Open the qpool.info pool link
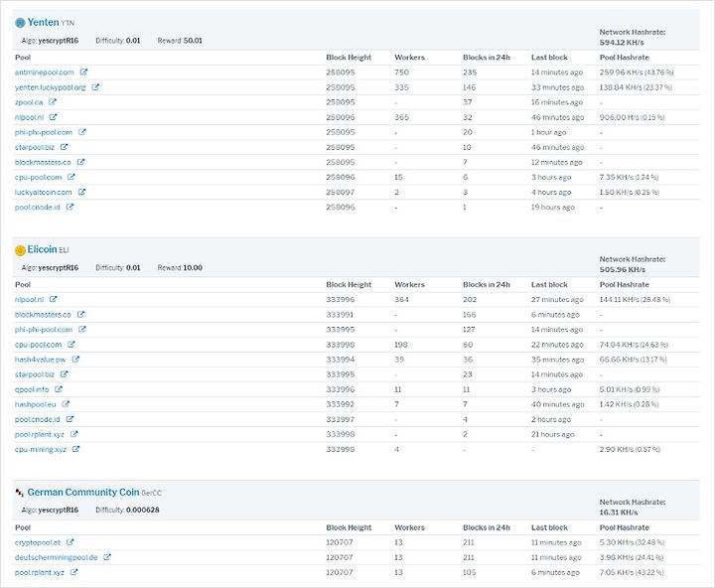715x588 pixels. tap(32, 390)
